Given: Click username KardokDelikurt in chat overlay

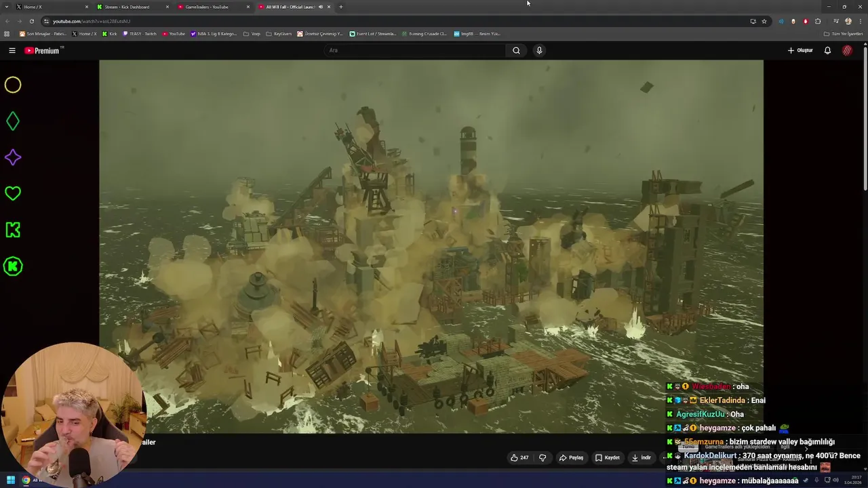Looking at the screenshot, I should click(x=710, y=455).
